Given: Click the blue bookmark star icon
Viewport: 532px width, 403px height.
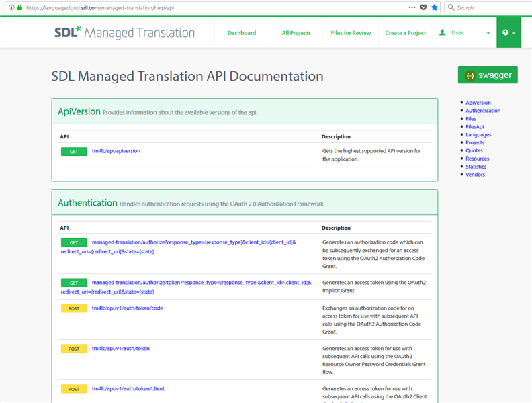Looking at the screenshot, I should coord(435,7).
